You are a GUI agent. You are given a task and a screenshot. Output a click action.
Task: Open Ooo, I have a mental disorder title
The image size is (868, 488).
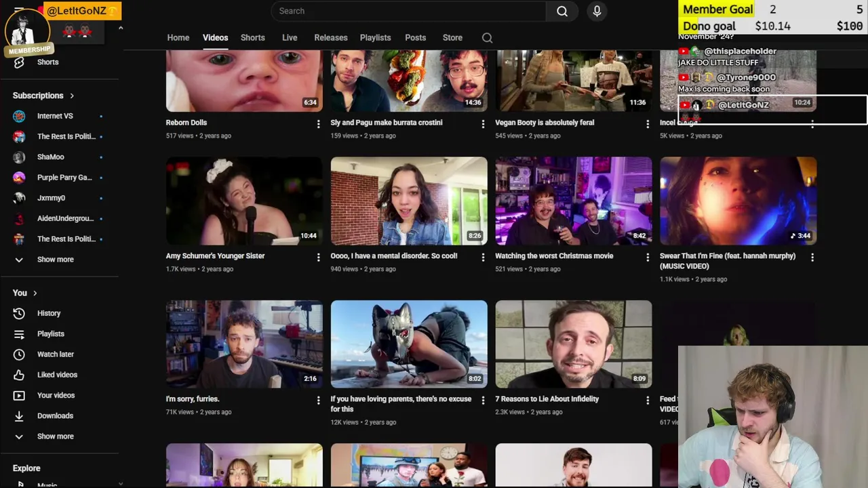coord(394,256)
